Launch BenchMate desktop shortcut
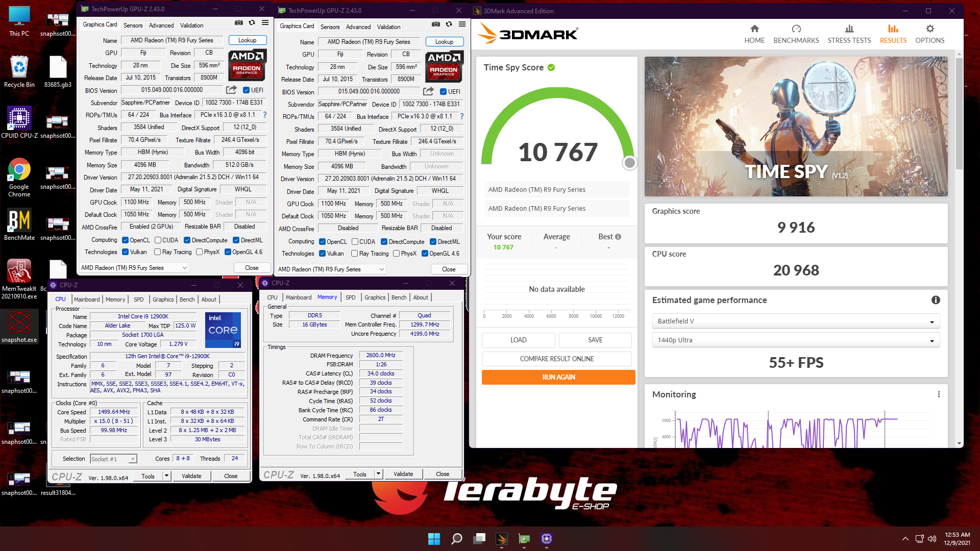The image size is (980, 551). 19,225
